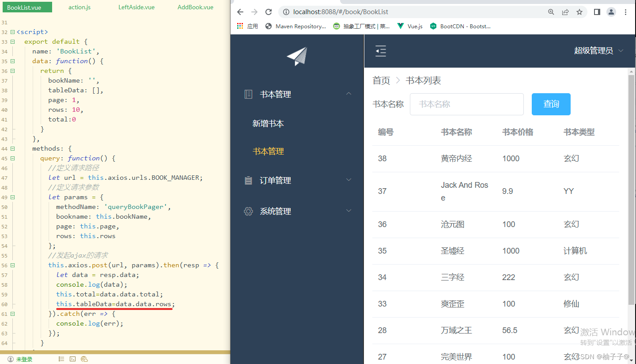Open the BootCDN bookmark
The height and width of the screenshot is (364, 636).
tap(460, 26)
